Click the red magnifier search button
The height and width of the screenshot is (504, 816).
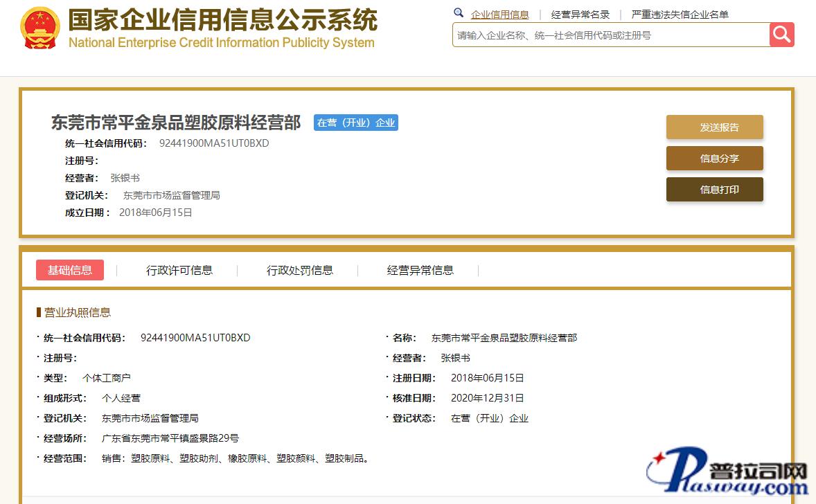(x=781, y=35)
